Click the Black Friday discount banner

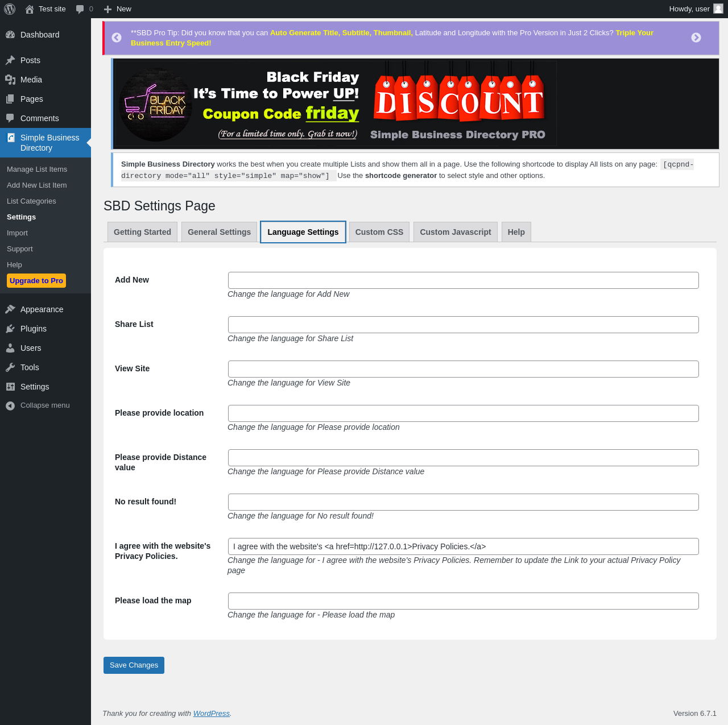336,103
